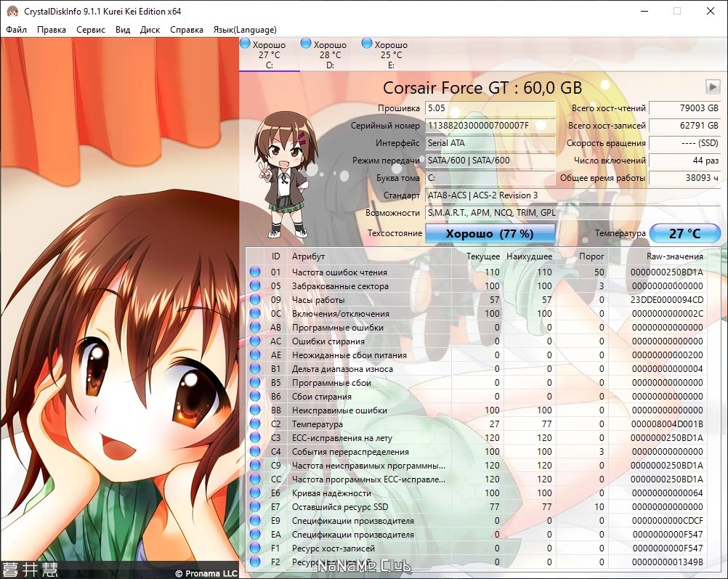Open the Язык(Language) menu
The height and width of the screenshot is (579, 728).
[x=245, y=30]
